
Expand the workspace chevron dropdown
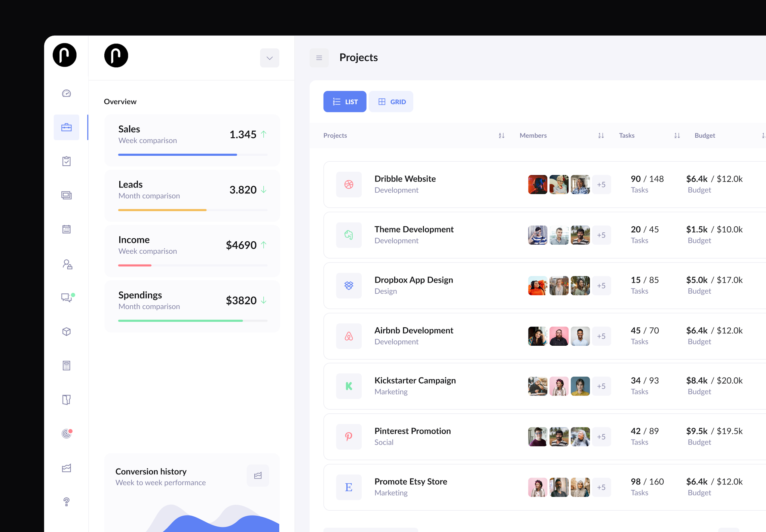(269, 58)
